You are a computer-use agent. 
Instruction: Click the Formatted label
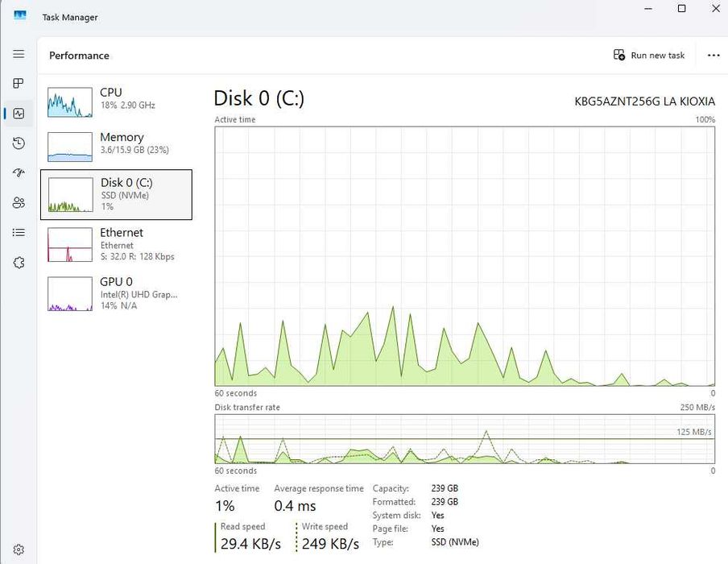point(394,502)
